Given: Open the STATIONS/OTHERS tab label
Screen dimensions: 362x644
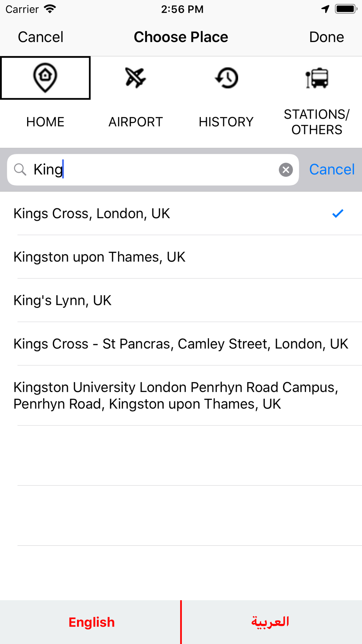Looking at the screenshot, I should click(x=317, y=122).
